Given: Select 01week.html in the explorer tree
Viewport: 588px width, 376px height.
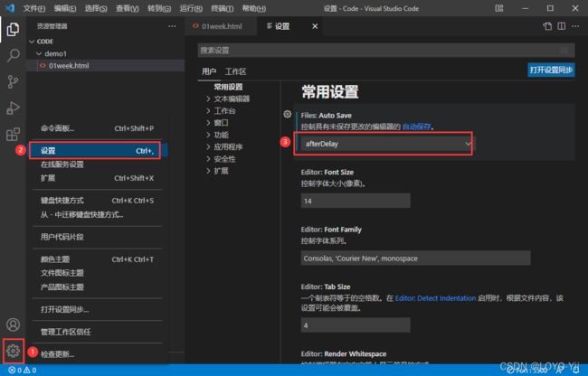Looking at the screenshot, I should click(105, 66).
